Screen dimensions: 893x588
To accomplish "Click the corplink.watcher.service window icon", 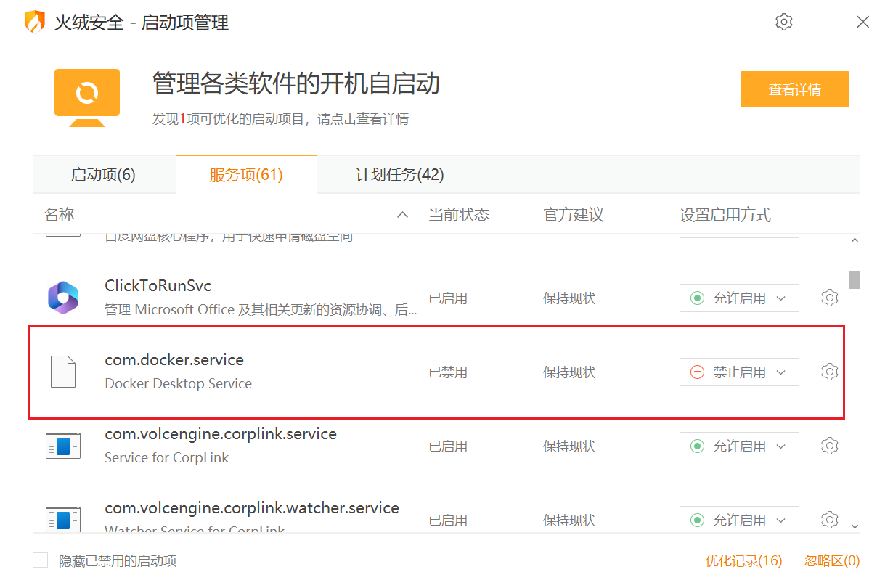I will pyautogui.click(x=63, y=520).
